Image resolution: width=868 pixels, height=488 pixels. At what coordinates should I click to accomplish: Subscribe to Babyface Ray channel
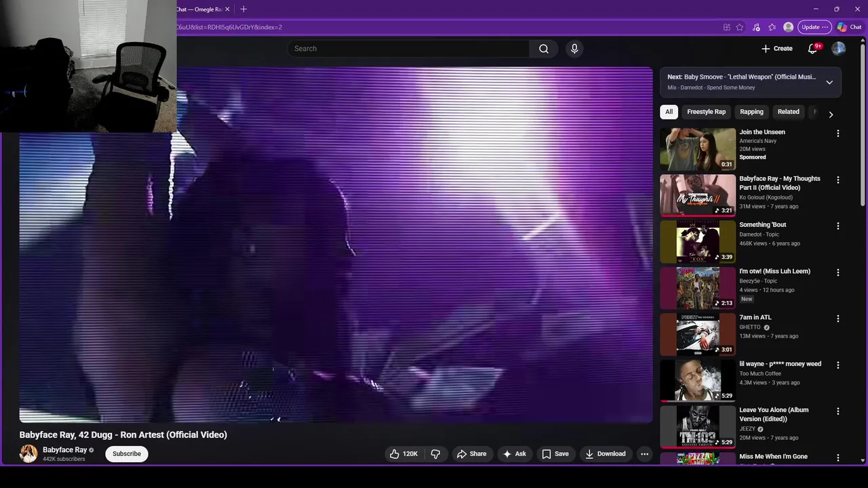click(x=127, y=454)
